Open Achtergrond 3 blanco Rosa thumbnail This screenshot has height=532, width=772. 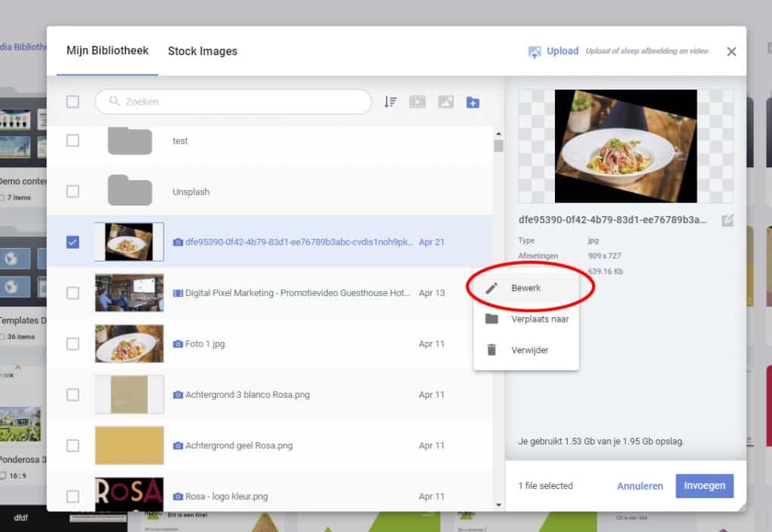[x=129, y=395]
